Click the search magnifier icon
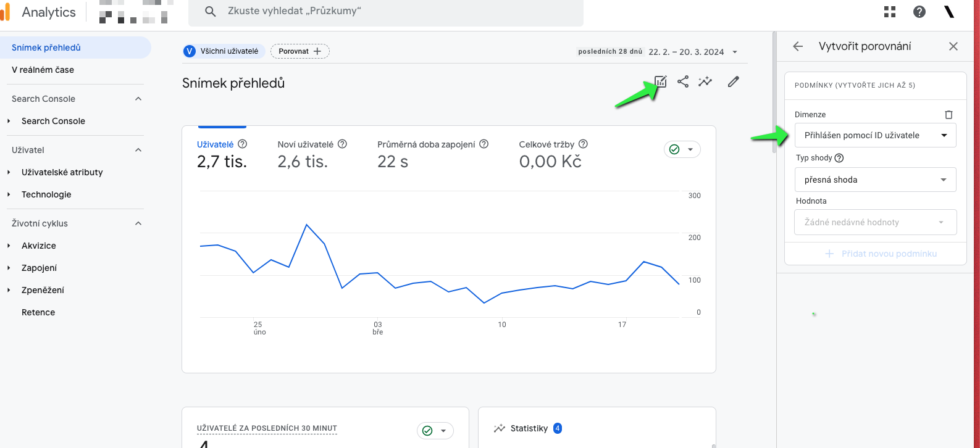 (x=211, y=11)
